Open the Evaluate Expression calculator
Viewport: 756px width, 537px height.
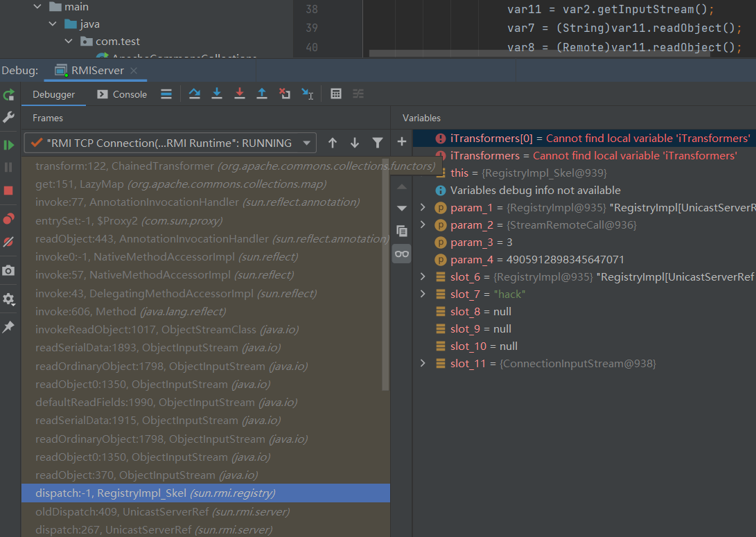click(336, 94)
